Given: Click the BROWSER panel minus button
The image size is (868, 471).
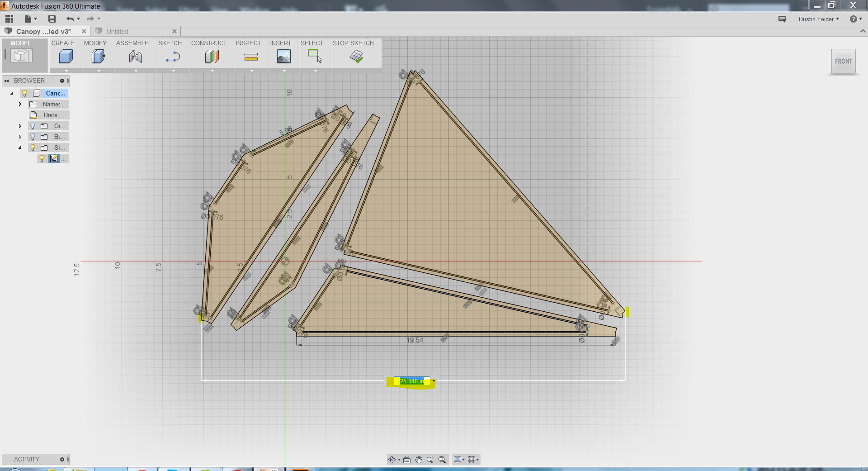Looking at the screenshot, I should pyautogui.click(x=62, y=81).
